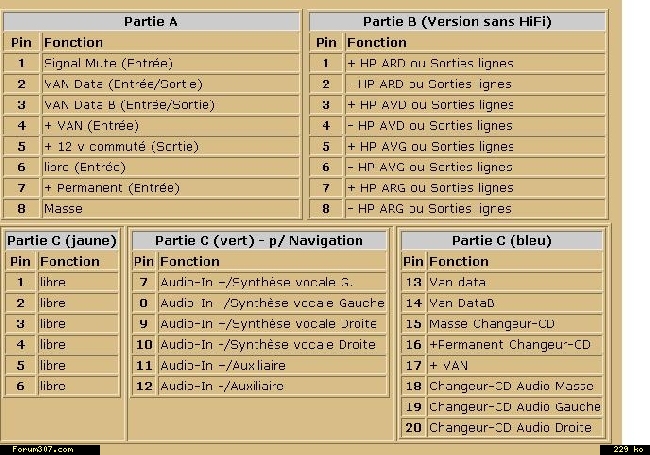Image resolution: width=650 pixels, height=455 pixels.
Task: Click Partie C (vert) - p/ Navigation header
Action: 259,240
